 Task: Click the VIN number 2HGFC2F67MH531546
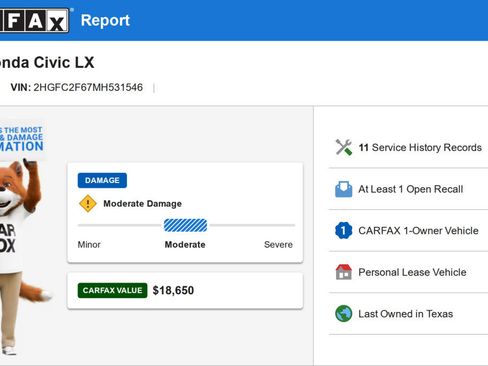coord(88,87)
